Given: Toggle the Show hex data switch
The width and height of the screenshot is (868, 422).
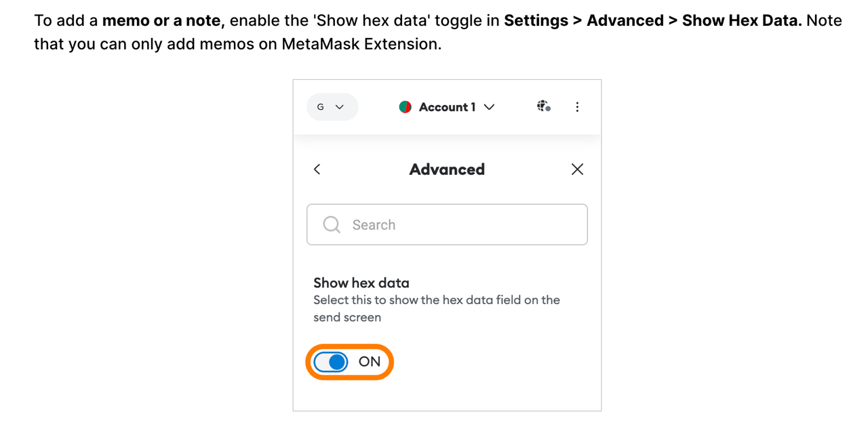Looking at the screenshot, I should 330,362.
